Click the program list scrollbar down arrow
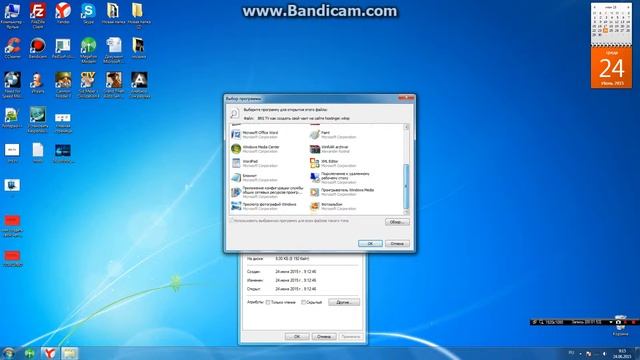 (x=406, y=212)
